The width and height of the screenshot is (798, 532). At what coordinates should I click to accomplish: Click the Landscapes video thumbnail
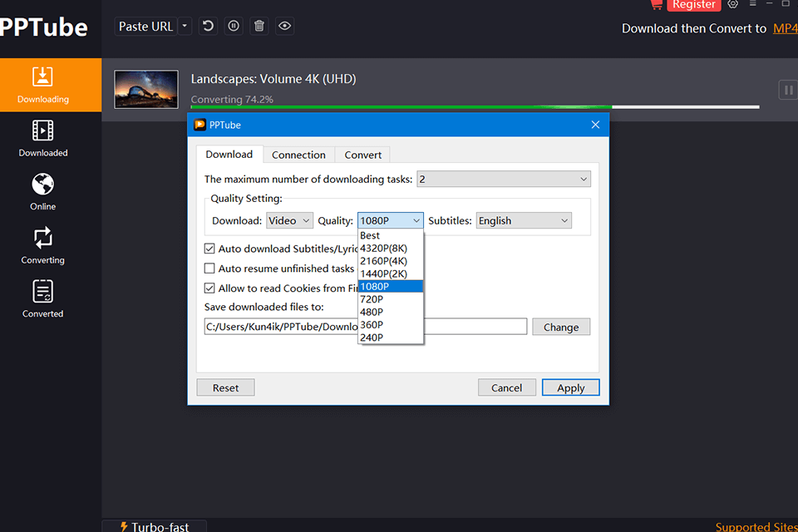(x=146, y=90)
